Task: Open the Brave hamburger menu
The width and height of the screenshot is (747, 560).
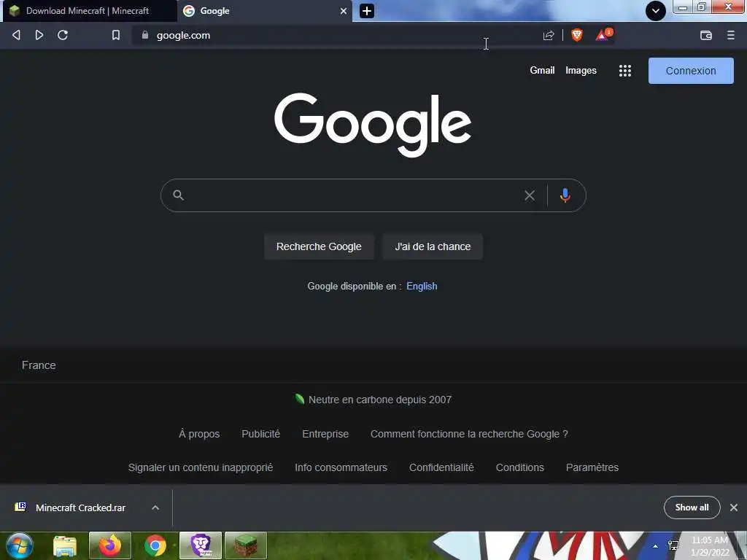Action: click(730, 35)
